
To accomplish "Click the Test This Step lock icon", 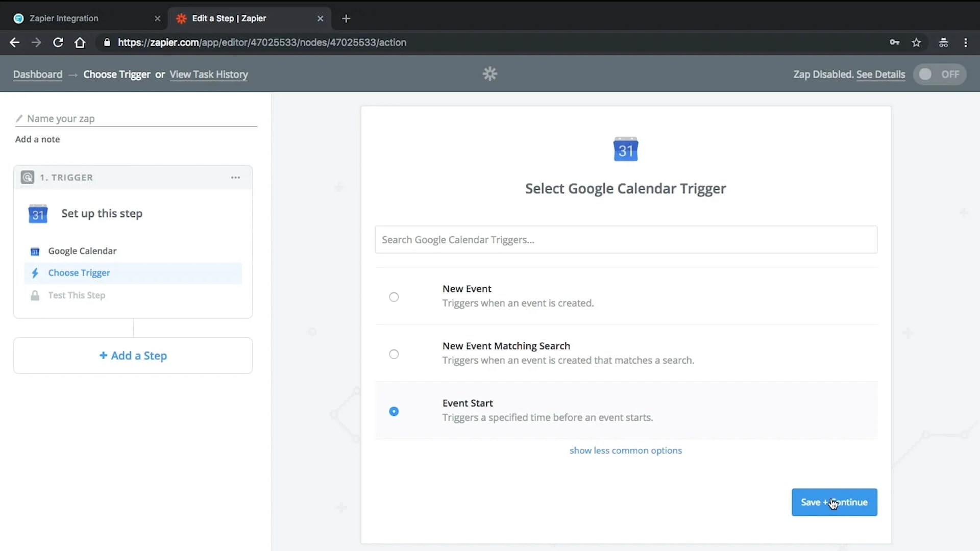I will click(x=34, y=295).
